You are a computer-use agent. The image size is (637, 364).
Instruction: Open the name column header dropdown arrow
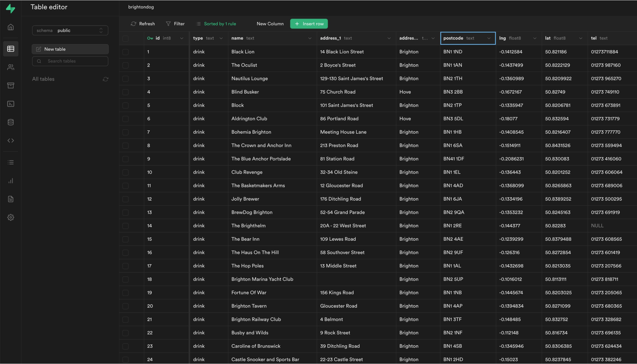tap(310, 38)
